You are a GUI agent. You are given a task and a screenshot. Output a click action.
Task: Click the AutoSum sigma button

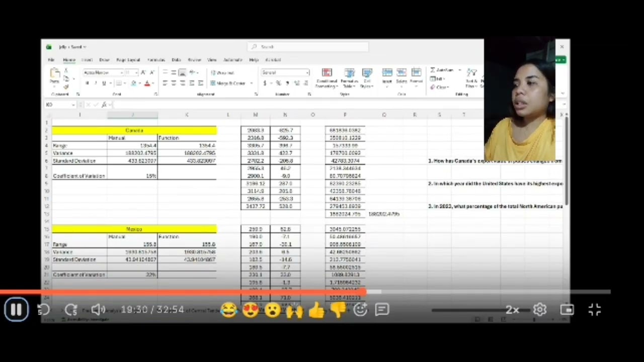(x=443, y=70)
